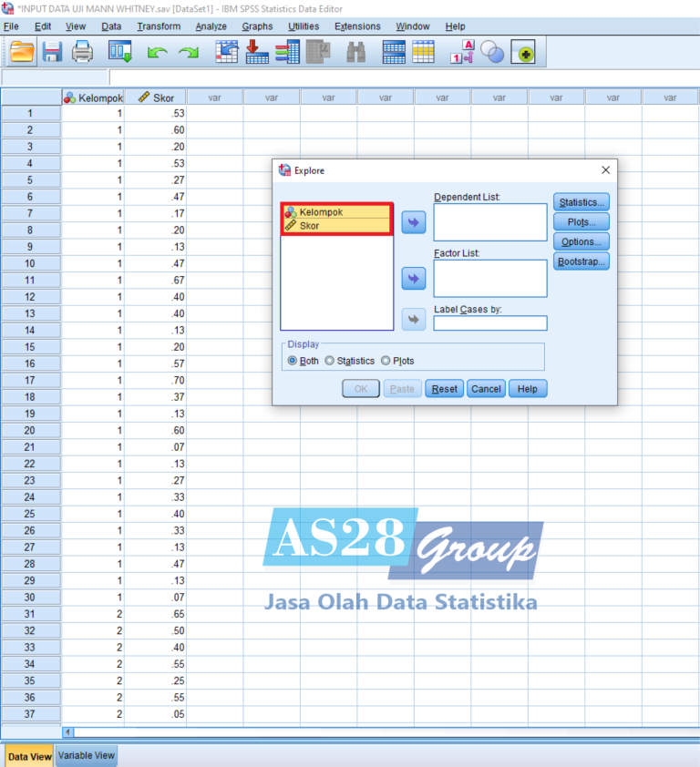Switch to the Variable View tab
Image resolution: width=700 pixels, height=767 pixels.
(x=87, y=755)
